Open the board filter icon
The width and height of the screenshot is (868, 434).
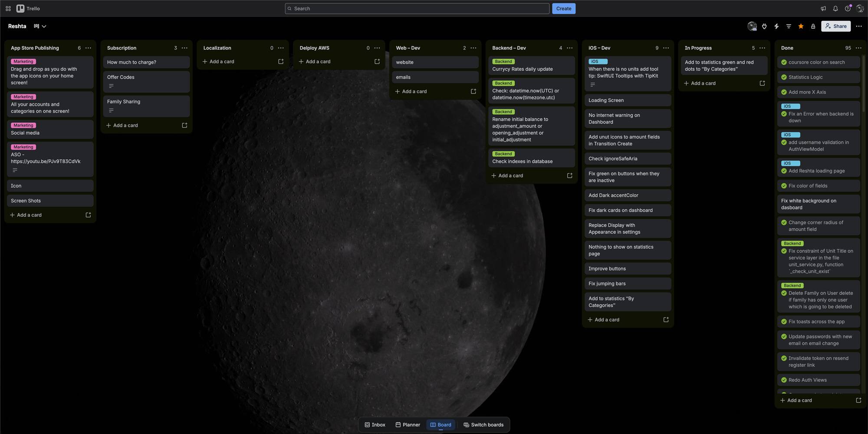click(789, 26)
